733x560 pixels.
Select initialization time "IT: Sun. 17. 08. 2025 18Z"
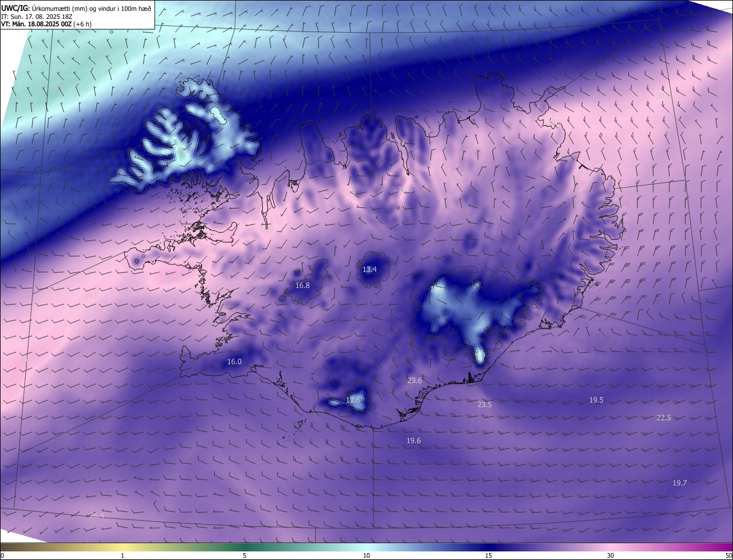click(37, 16)
